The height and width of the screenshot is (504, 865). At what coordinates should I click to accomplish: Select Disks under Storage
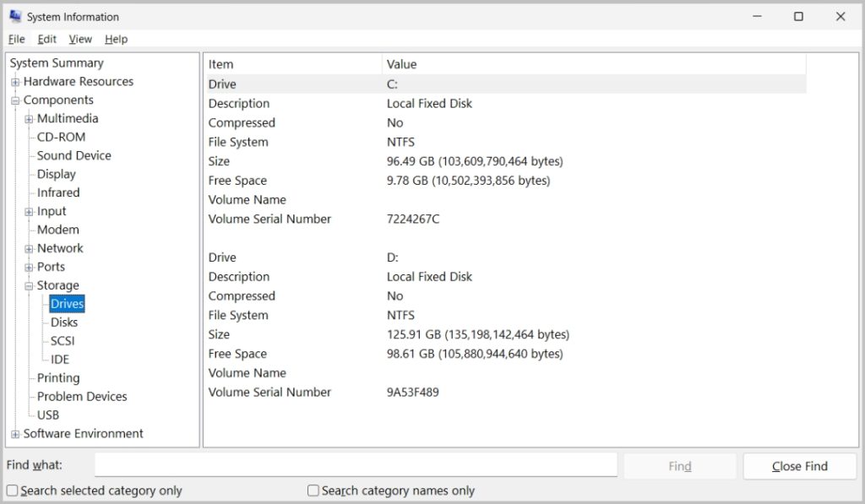(64, 322)
